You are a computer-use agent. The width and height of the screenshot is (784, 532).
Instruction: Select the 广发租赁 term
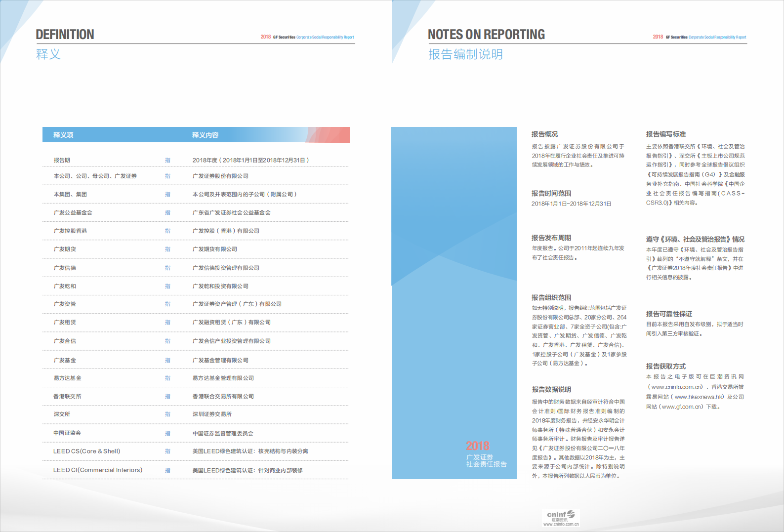pos(65,322)
